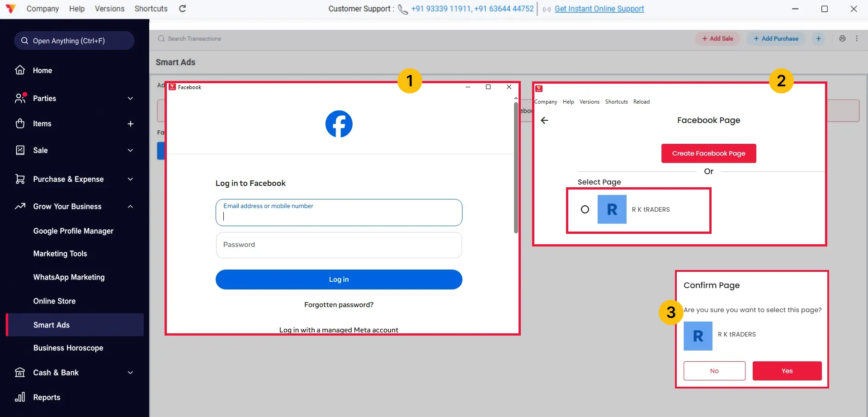Click the reload icon in the top menu bar
This screenshot has height=417, width=868.
point(183,9)
